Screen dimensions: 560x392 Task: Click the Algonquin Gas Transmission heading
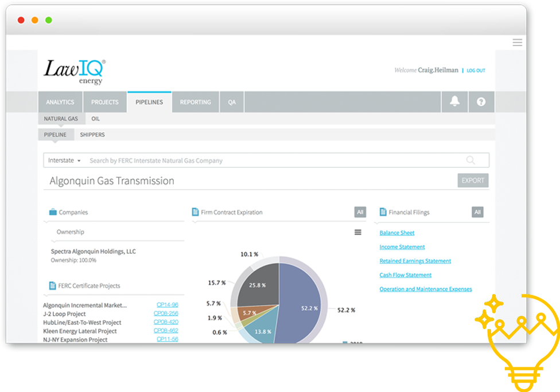tap(112, 181)
